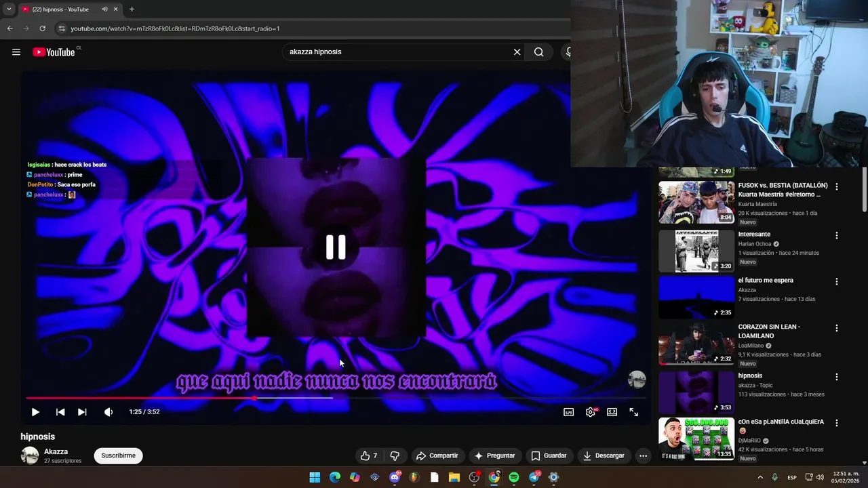Screen dimensions: 868x488
Task: Switch to theater mode
Action: 612,412
